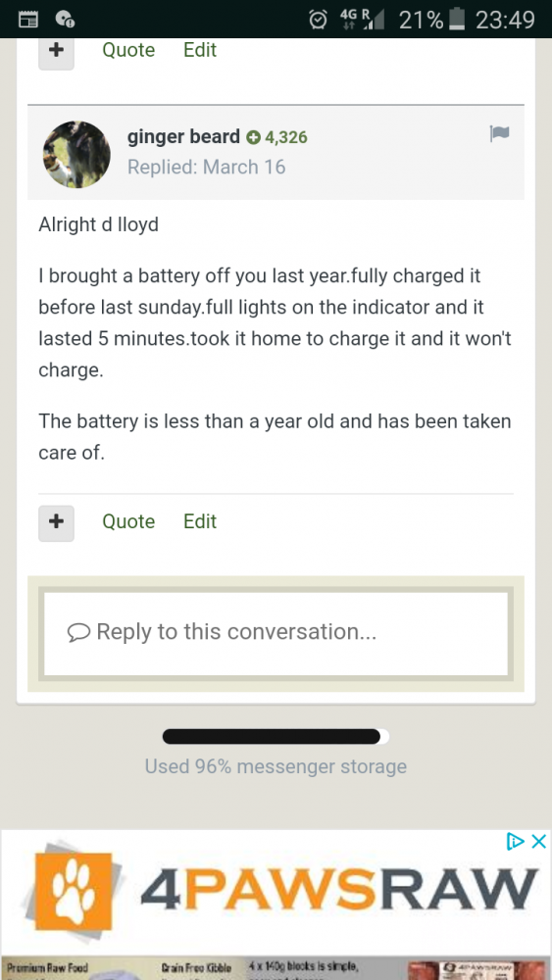The width and height of the screenshot is (552, 980).
Task: Open the AdChoices info icon on ad
Action: (515, 841)
